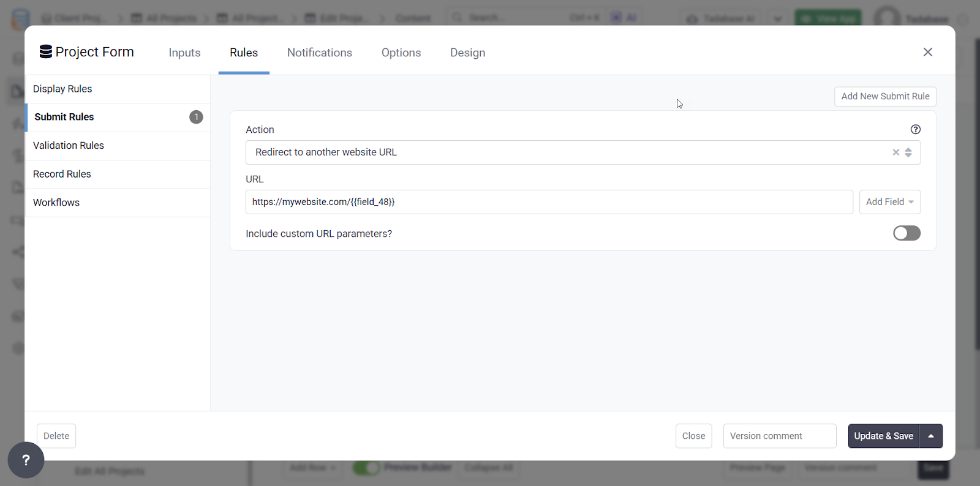Click the redirect URL input field
Image resolution: width=980 pixels, height=486 pixels.
(548, 202)
